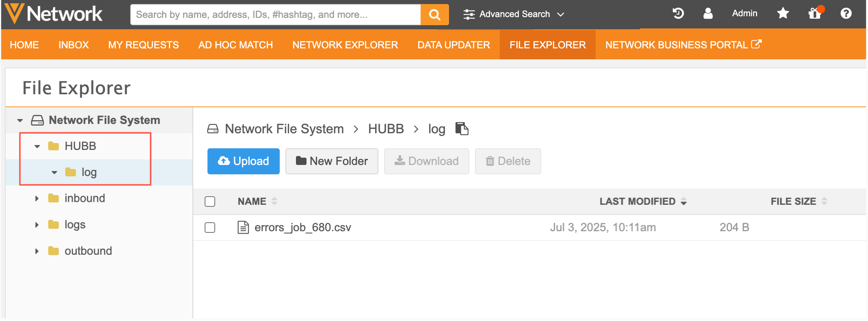868x321 pixels.
Task: Click the outbound folder icon
Action: (54, 251)
